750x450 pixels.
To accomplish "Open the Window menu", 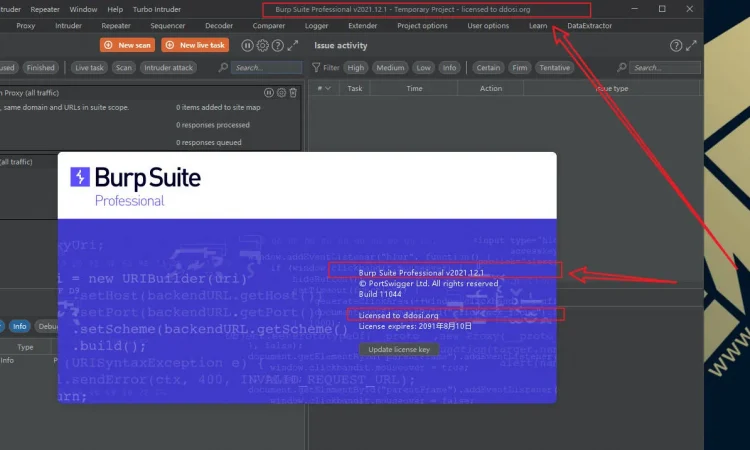I will point(83,9).
